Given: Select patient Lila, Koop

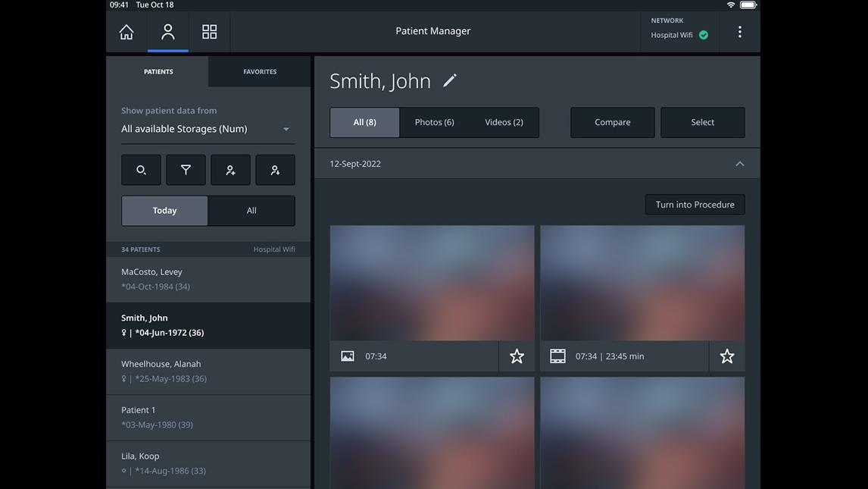Looking at the screenshot, I should pyautogui.click(x=208, y=463).
